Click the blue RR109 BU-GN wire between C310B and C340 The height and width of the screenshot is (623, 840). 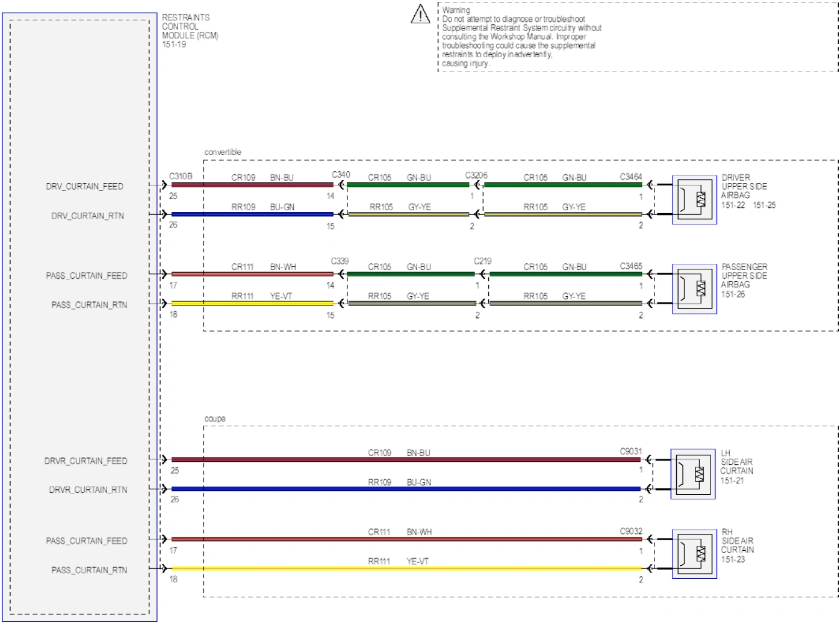click(252, 215)
